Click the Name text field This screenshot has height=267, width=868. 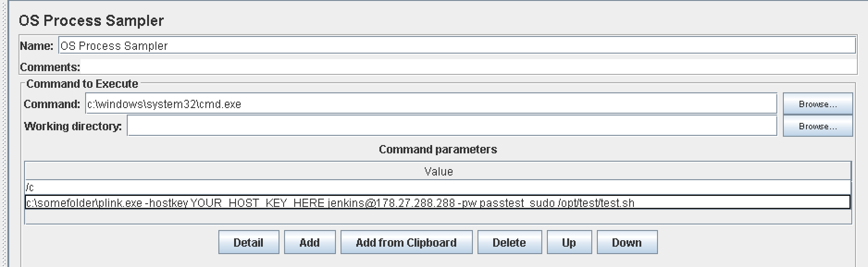click(457, 45)
